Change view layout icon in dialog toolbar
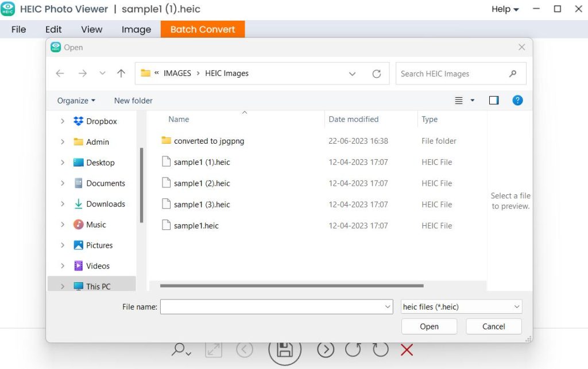This screenshot has width=588, height=369. click(459, 100)
